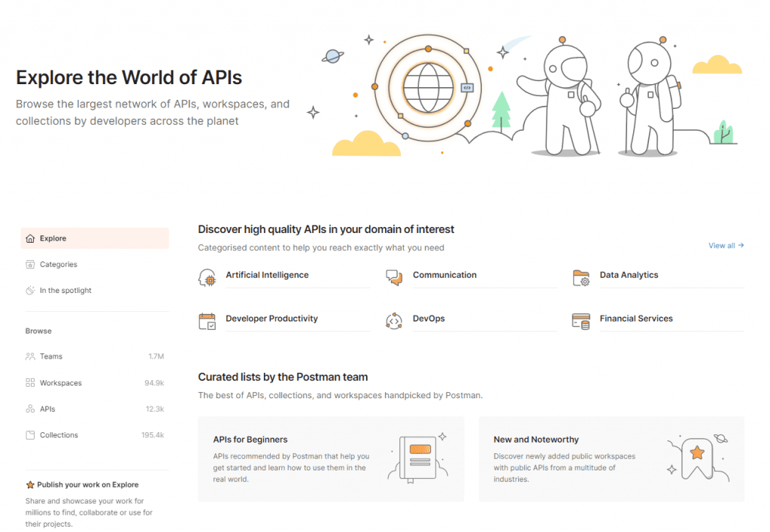770x532 pixels.
Task: Click the Artificial Intelligence head icon
Action: tap(208, 278)
